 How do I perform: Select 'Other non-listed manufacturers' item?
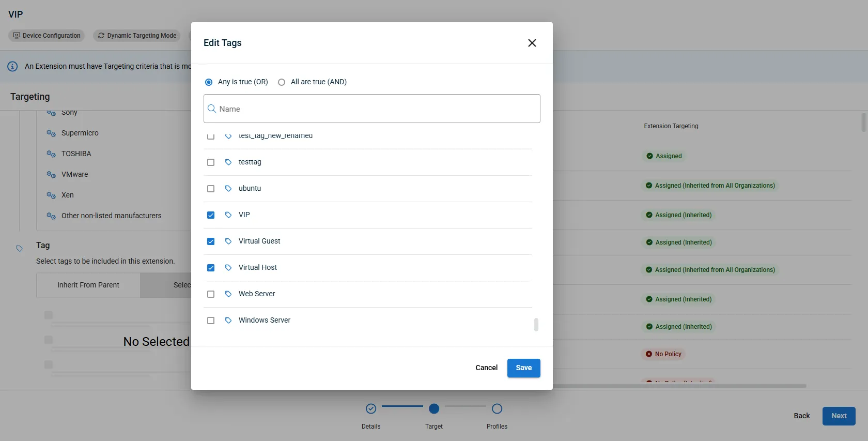[111, 216]
